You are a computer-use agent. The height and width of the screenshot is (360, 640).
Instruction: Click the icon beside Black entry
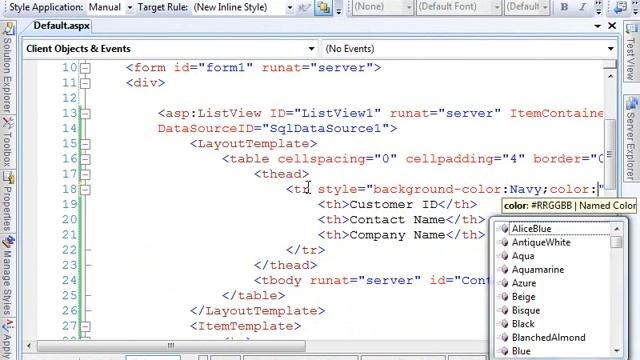[x=504, y=324]
